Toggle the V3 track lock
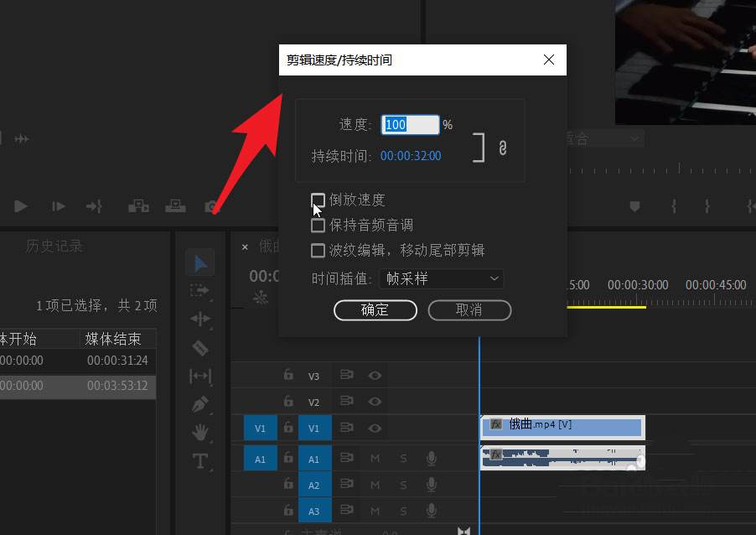The image size is (756, 535). click(287, 374)
